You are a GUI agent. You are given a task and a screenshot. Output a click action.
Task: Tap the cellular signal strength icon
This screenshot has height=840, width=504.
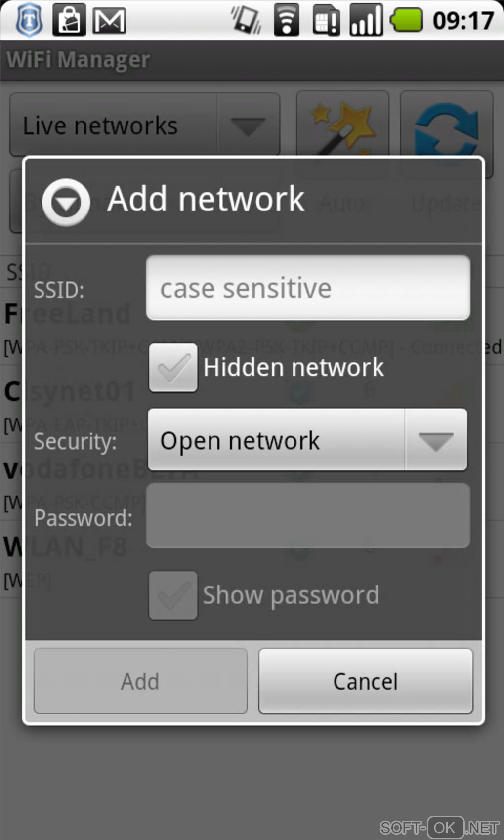[366, 20]
